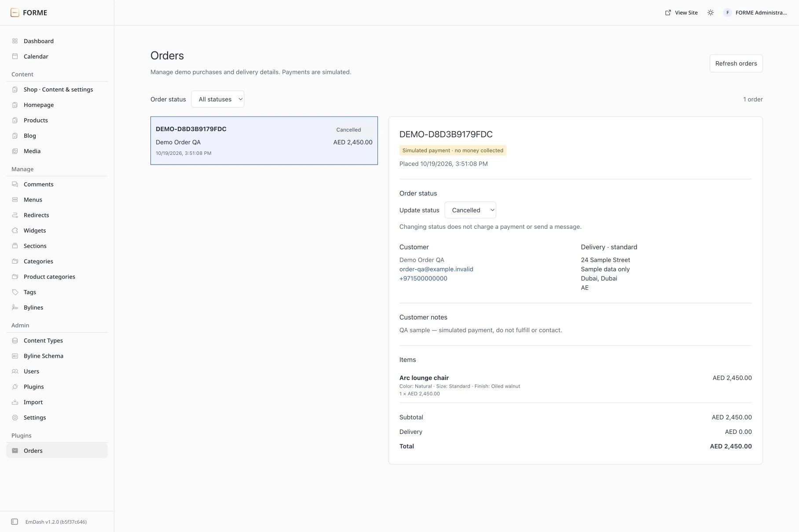Collapse sidebar with bottom panel icon
Viewport: 799px width, 532px height.
click(x=15, y=522)
